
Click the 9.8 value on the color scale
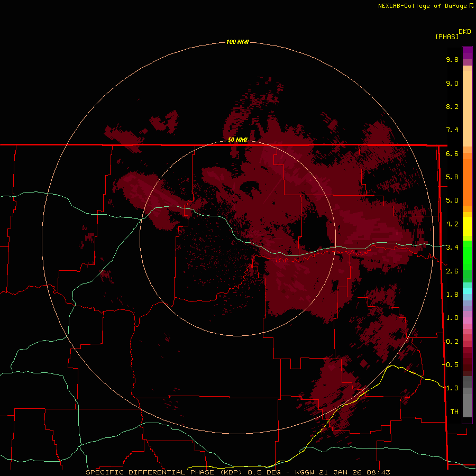tap(452, 59)
